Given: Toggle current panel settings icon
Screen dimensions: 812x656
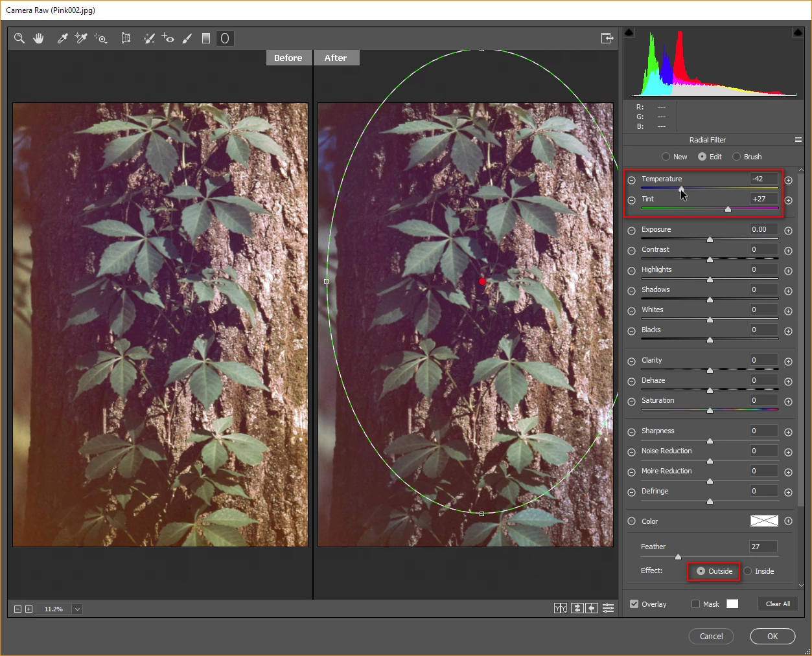Looking at the screenshot, I should click(608, 608).
